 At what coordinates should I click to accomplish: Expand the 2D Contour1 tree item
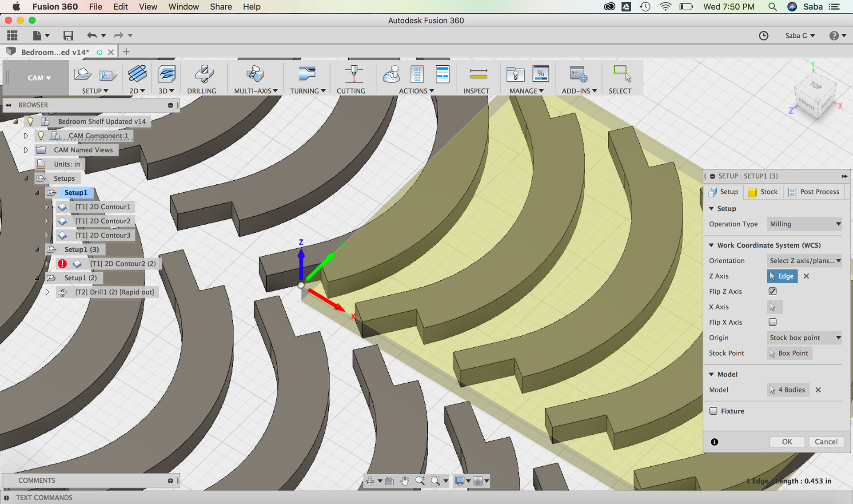coord(47,207)
